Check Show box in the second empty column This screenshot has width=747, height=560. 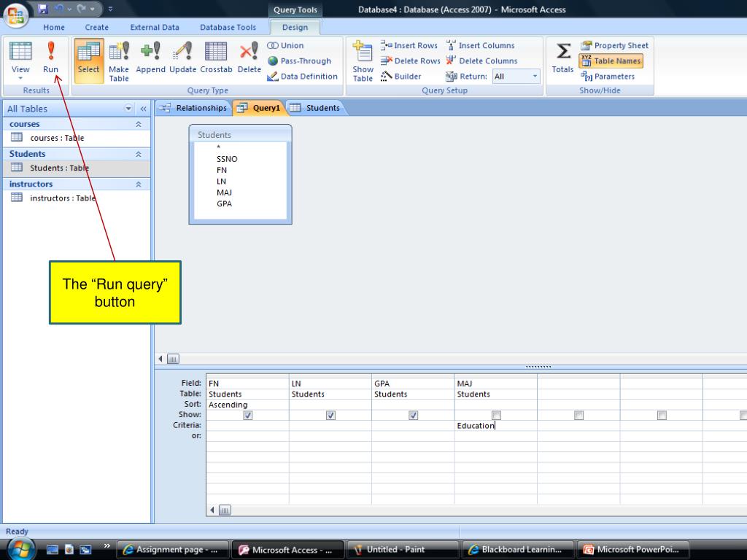coord(662,415)
